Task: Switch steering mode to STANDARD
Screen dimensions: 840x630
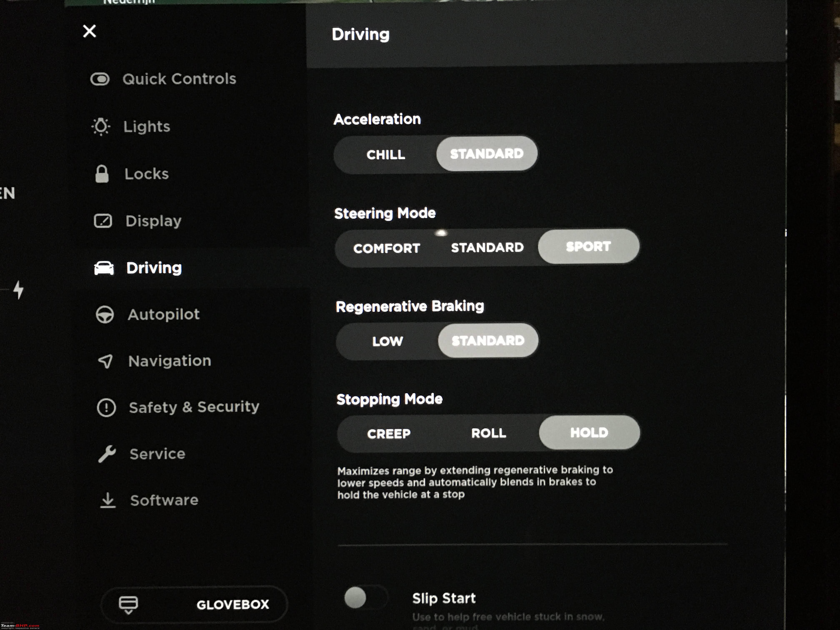Action: tap(487, 247)
